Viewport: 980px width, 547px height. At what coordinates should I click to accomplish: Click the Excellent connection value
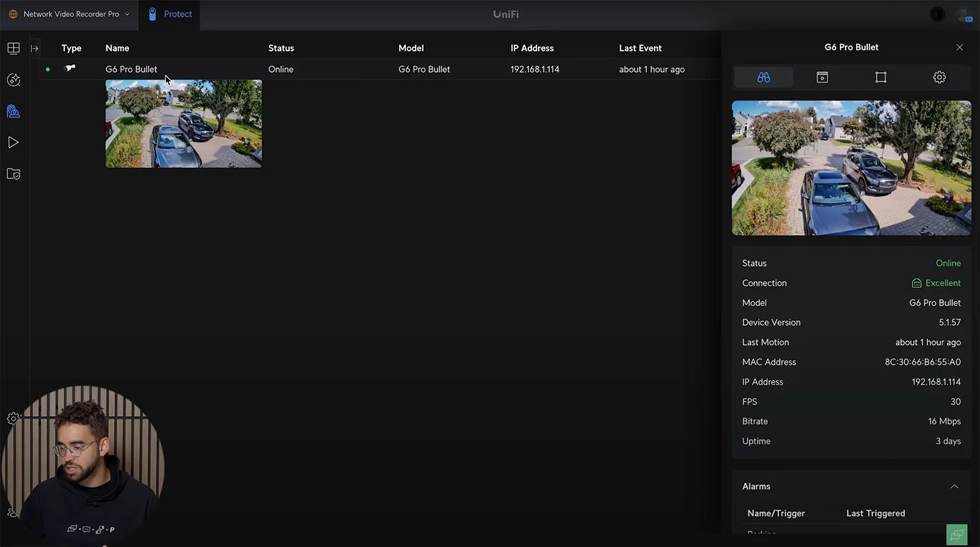pyautogui.click(x=943, y=283)
